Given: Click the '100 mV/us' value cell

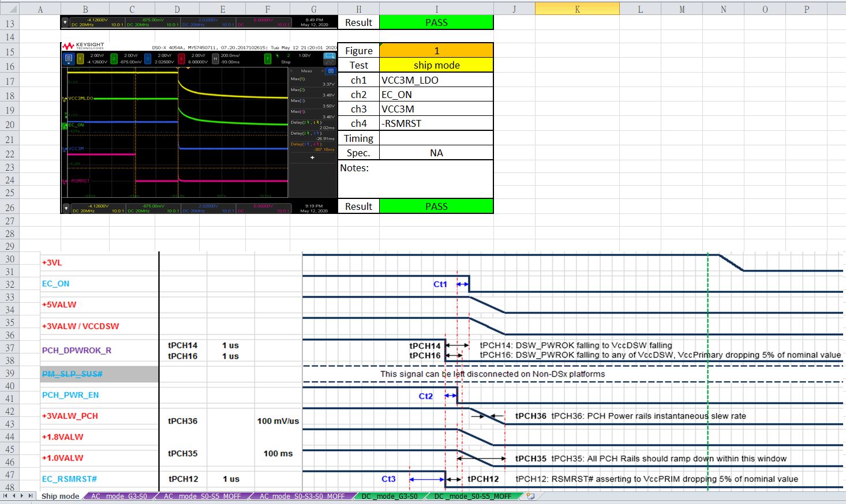Looking at the screenshot, I should tap(278, 421).
